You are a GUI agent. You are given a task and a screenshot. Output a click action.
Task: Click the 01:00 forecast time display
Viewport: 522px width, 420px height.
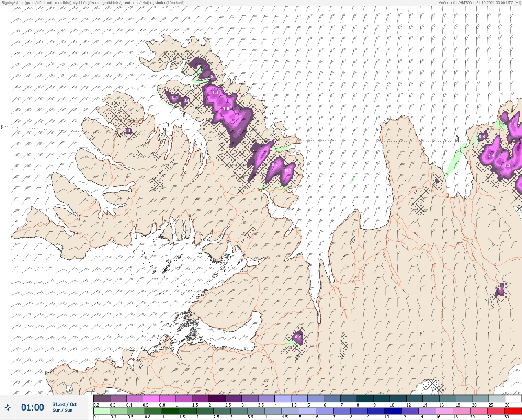33,407
